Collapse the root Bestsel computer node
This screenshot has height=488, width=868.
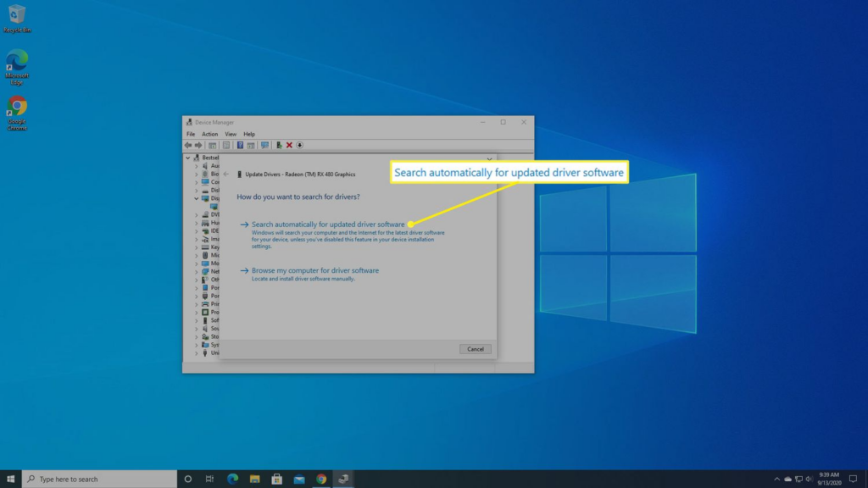[188, 158]
